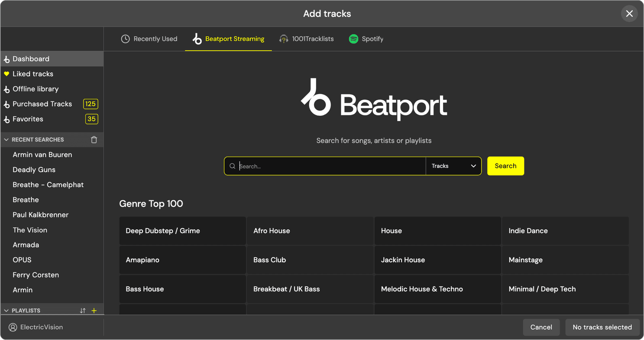Open the ElectricVision account icon

tap(12, 327)
